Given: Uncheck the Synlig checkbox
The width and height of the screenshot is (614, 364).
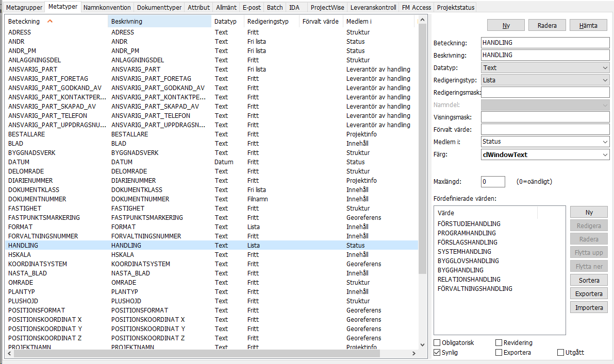Looking at the screenshot, I should click(x=437, y=353).
